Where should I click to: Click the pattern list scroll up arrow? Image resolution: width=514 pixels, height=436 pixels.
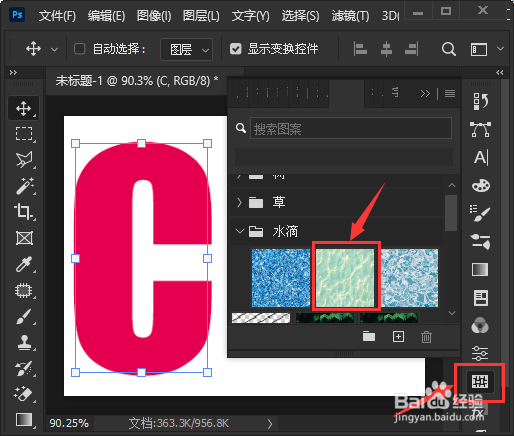click(x=452, y=185)
